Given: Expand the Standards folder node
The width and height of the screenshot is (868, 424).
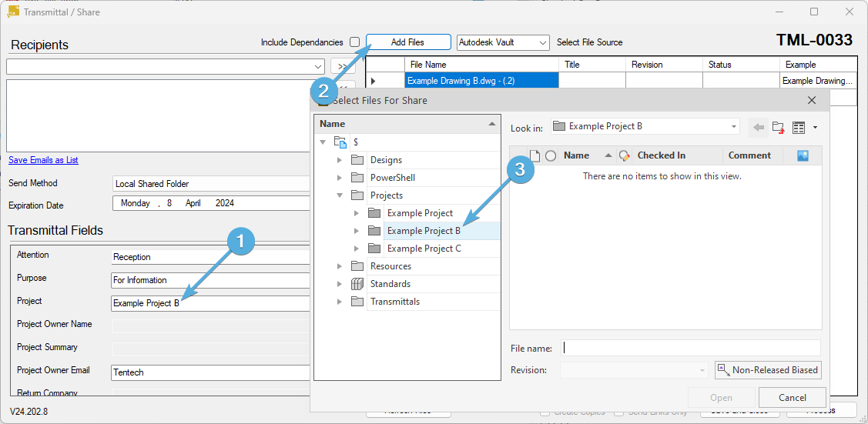Looking at the screenshot, I should click(340, 284).
